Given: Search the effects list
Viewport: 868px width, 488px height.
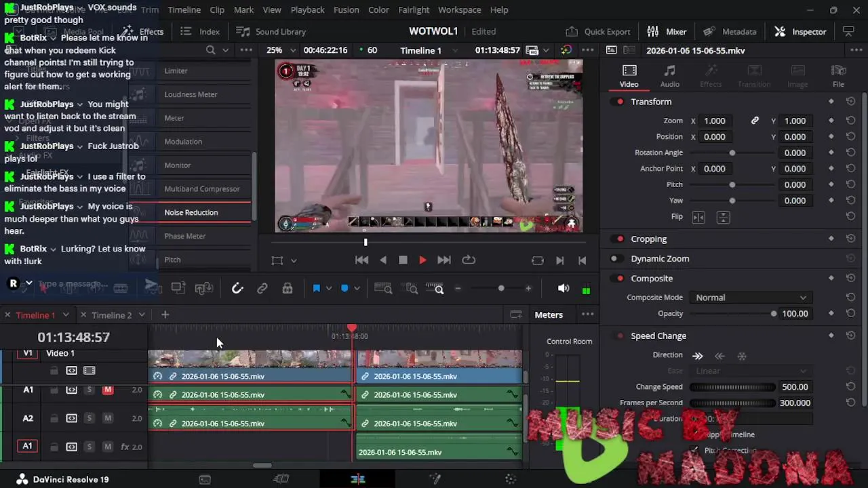Looking at the screenshot, I should 211,50.
